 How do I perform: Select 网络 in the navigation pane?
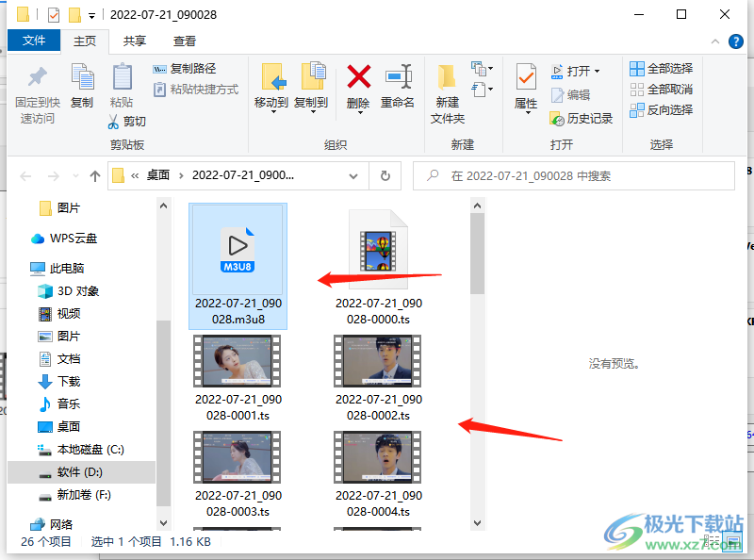(x=52, y=524)
